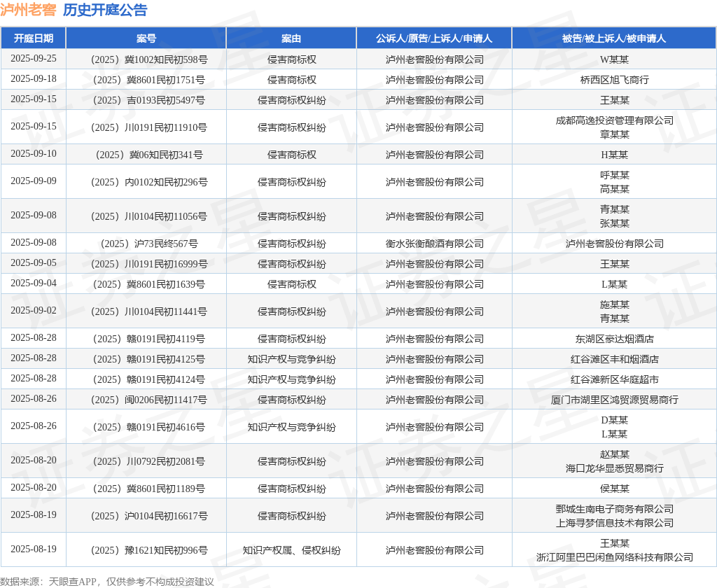Click defendant 海口龙华显悉贸易商行
Screen dimensions: 717x588
pyautogui.click(x=614, y=468)
